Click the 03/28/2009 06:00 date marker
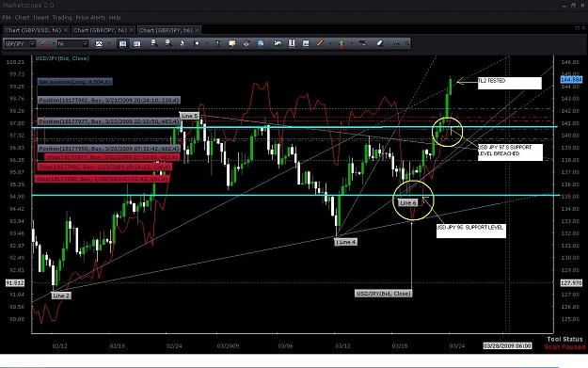588x368 pixels. [x=507, y=345]
